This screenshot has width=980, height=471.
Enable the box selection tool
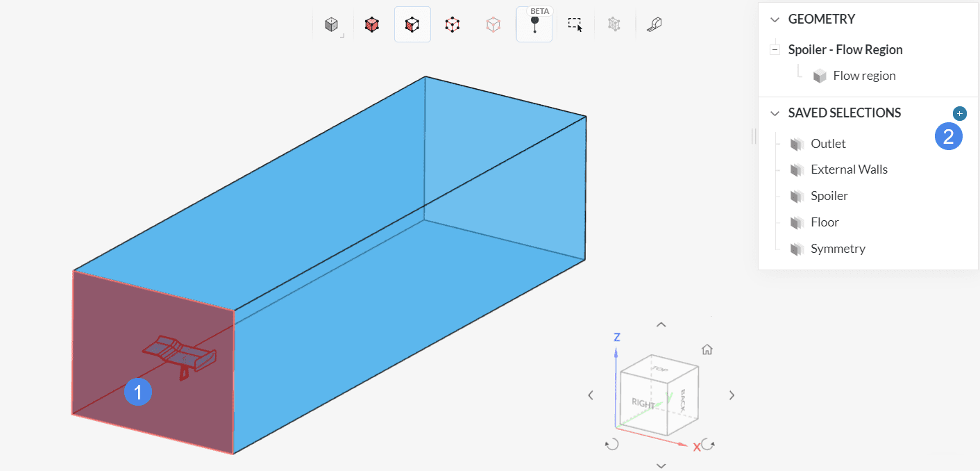[x=575, y=25]
